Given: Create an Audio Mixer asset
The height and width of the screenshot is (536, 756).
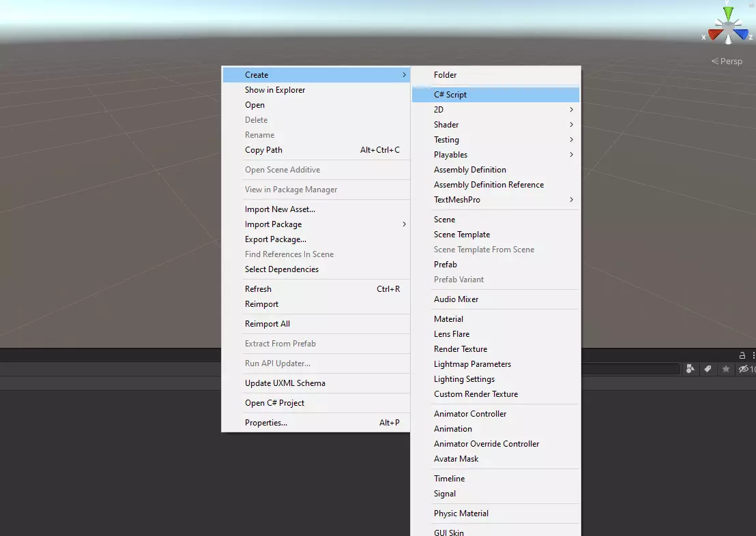Looking at the screenshot, I should 495,299.
